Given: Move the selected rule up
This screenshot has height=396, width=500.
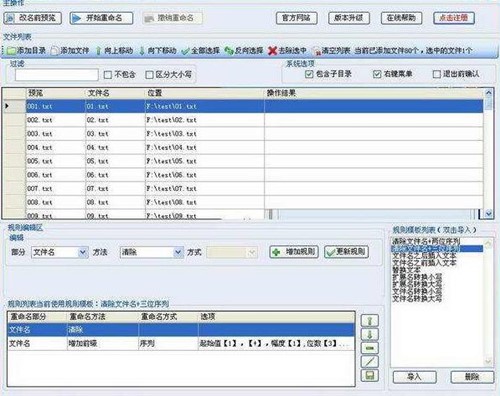Looking at the screenshot, I should click(370, 321).
